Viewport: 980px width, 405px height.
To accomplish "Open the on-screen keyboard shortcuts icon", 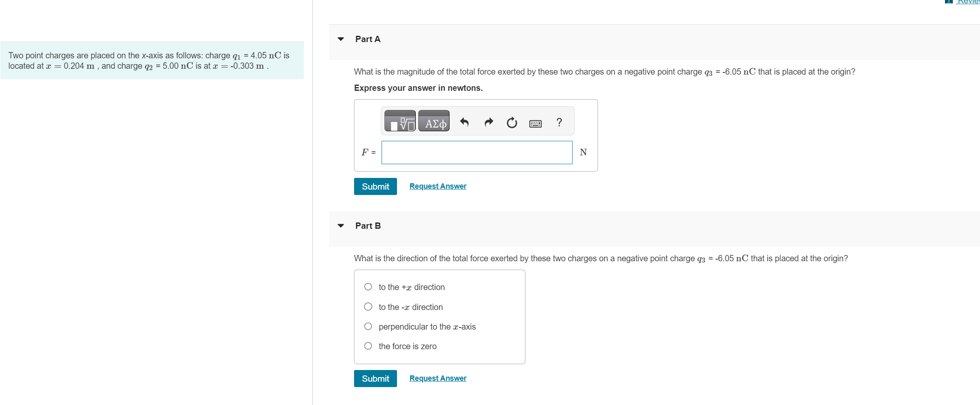I will click(535, 123).
